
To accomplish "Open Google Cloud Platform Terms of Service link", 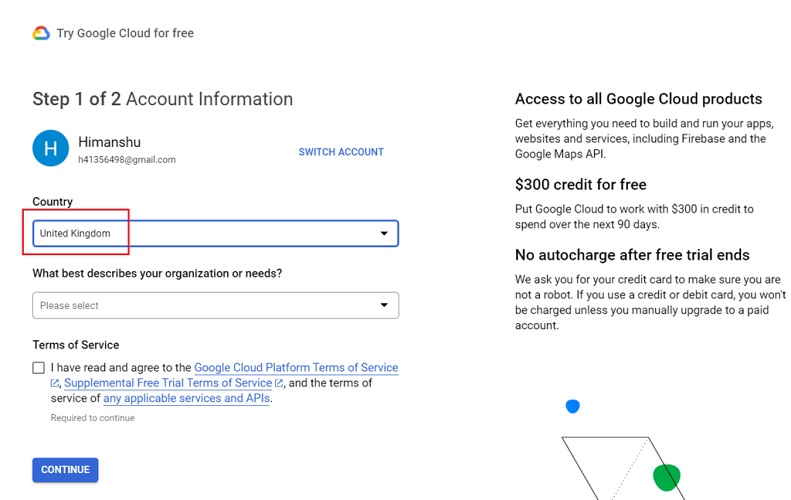I will tap(295, 368).
